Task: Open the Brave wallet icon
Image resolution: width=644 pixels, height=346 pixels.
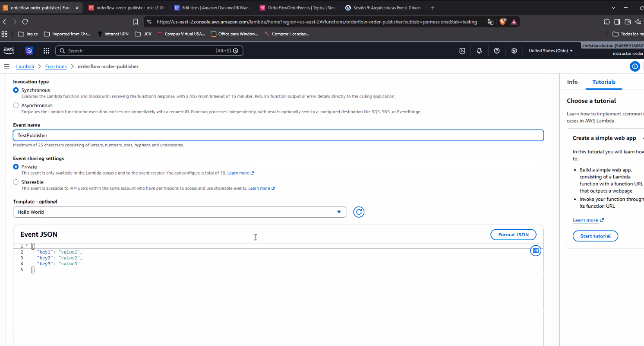Action: click(x=628, y=22)
